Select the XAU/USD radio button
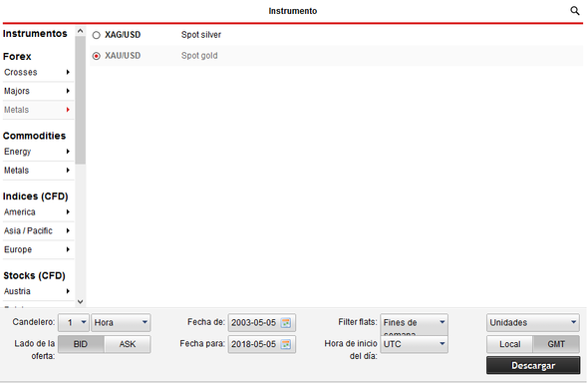588x384 pixels. tap(97, 56)
